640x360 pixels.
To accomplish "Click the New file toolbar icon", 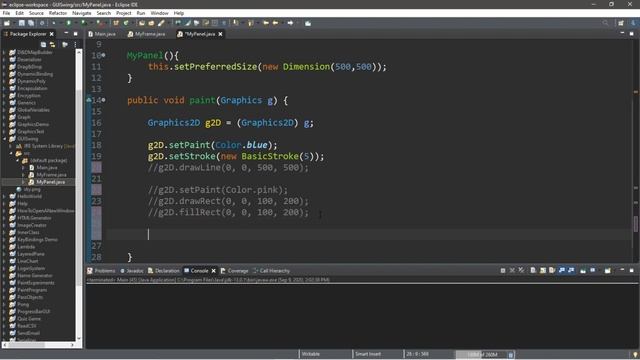I will pos(7,23).
